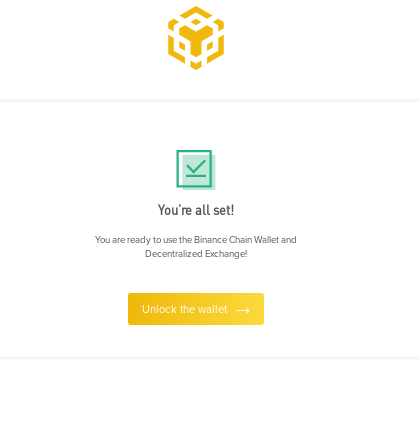Click blank header area beside Binance logo

(x=317, y=43)
